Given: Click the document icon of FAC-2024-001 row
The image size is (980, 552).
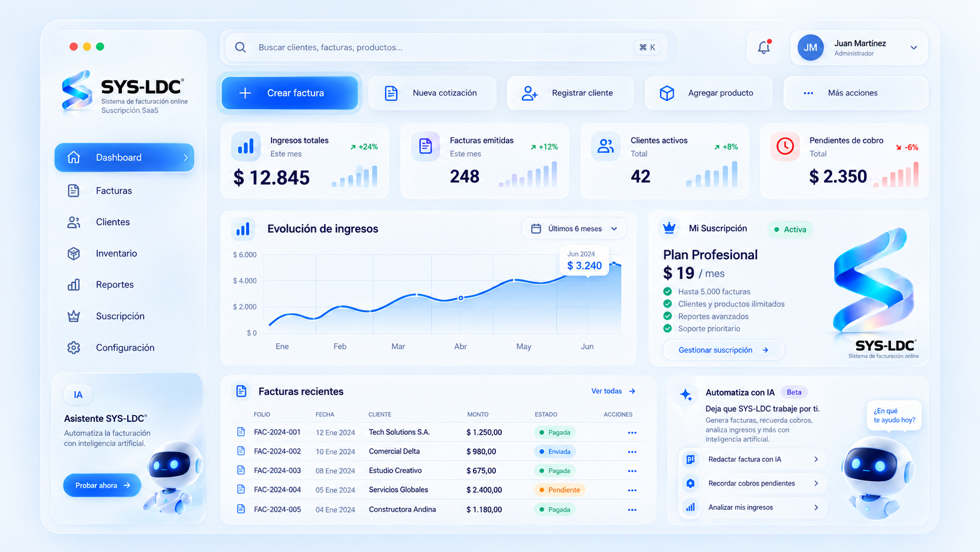Looking at the screenshot, I should [241, 432].
